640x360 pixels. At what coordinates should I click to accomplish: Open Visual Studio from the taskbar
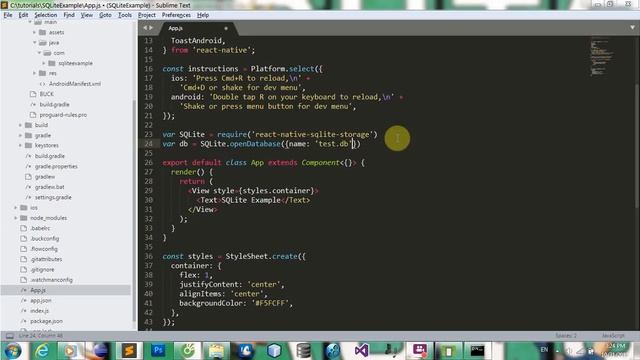361,350
